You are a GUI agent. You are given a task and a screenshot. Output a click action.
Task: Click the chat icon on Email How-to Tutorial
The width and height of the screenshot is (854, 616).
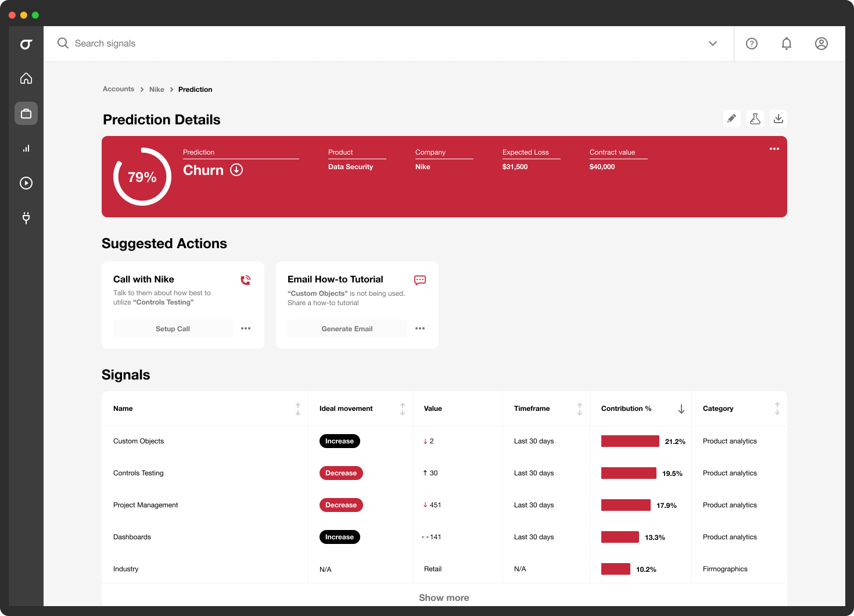point(420,280)
